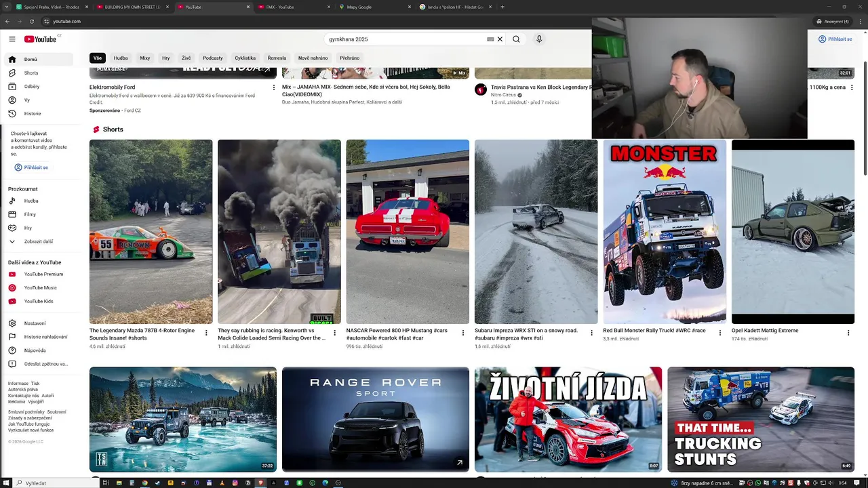Screen dimensions: 868x488
Task: Open the Životní jízda video thumbnail
Action: 568,420
